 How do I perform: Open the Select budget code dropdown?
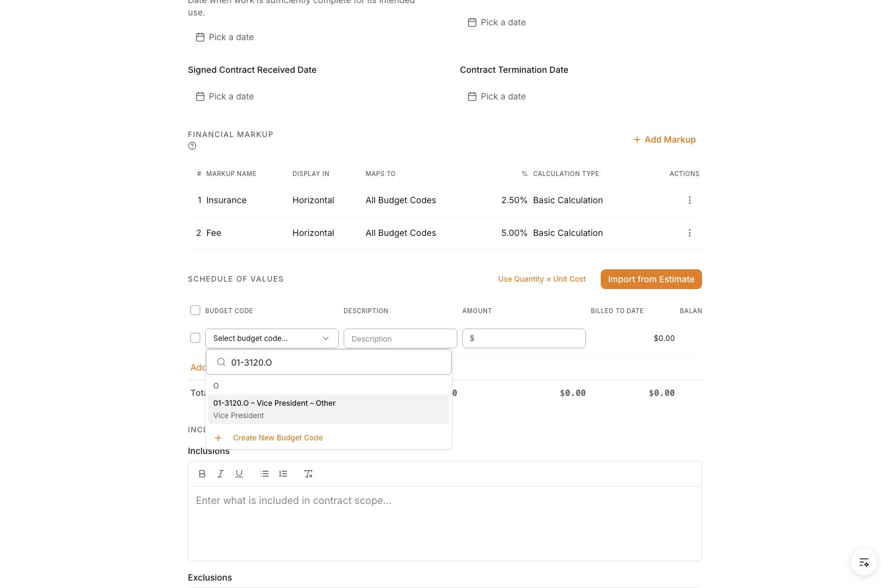coord(272,338)
